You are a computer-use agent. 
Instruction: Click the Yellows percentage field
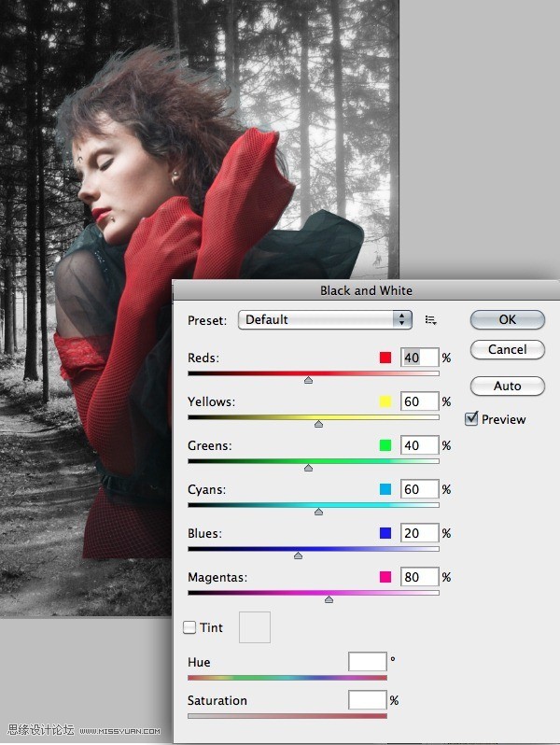pyautogui.click(x=419, y=401)
